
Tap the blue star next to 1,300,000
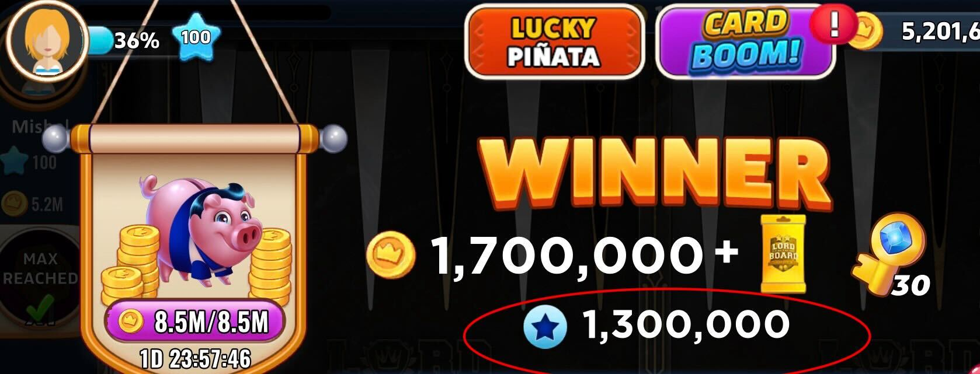(x=545, y=326)
